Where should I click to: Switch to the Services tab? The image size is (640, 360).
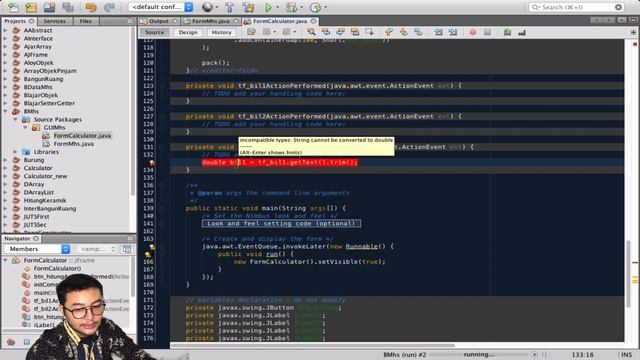pyautogui.click(x=55, y=21)
